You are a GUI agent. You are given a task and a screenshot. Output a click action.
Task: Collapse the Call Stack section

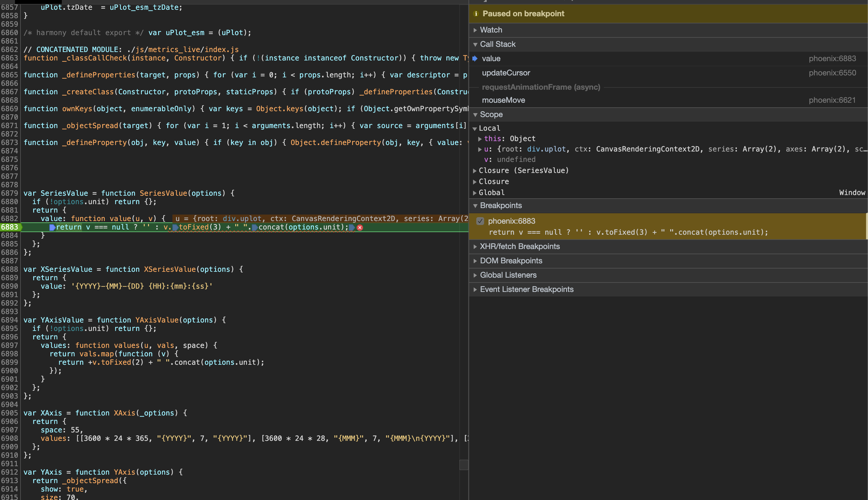[475, 44]
